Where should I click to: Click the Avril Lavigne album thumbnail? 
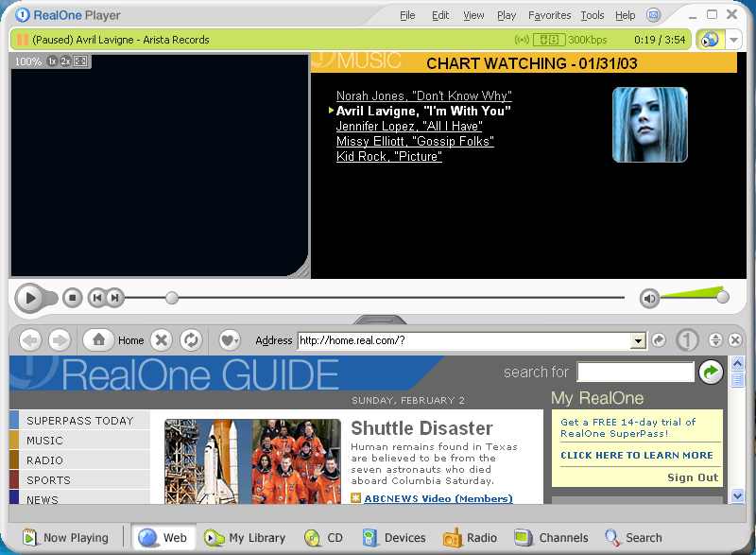click(650, 125)
